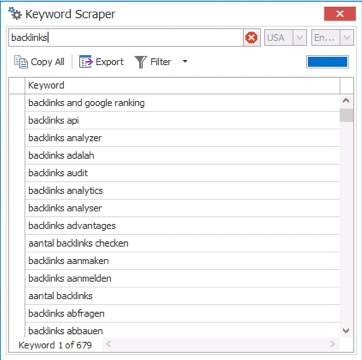
Task: Click the red stop icon beside search box
Action: point(251,38)
